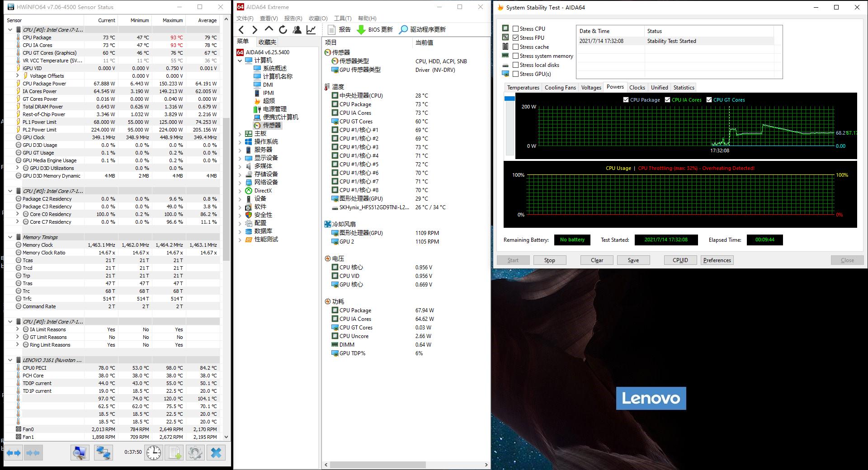Click the AIDA64 horizontal scrollbar thumb
Image resolution: width=868 pixels, height=470 pixels.
[x=377, y=465]
